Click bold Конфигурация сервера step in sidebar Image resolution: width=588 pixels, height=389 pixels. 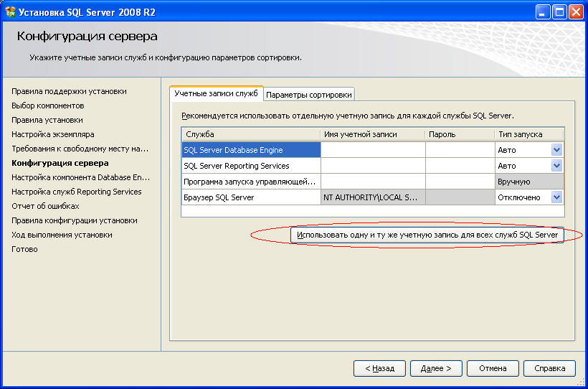pyautogui.click(x=60, y=163)
